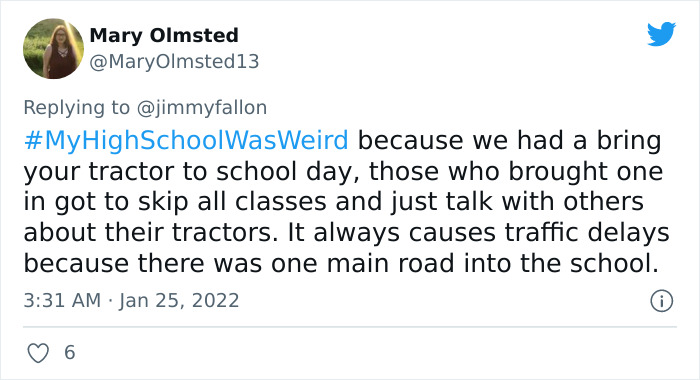Image resolution: width=700 pixels, height=380 pixels.
Task: Open the #MyHighSchoolWasWeird hashtag
Action: (186, 140)
